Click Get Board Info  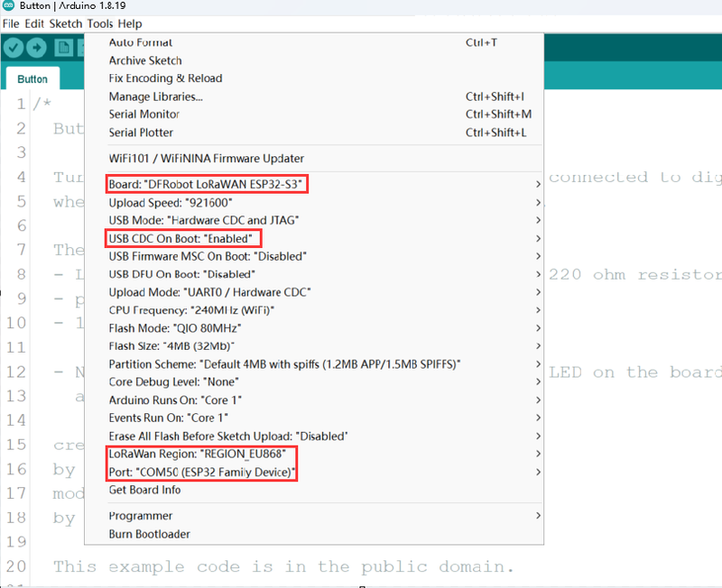144,490
